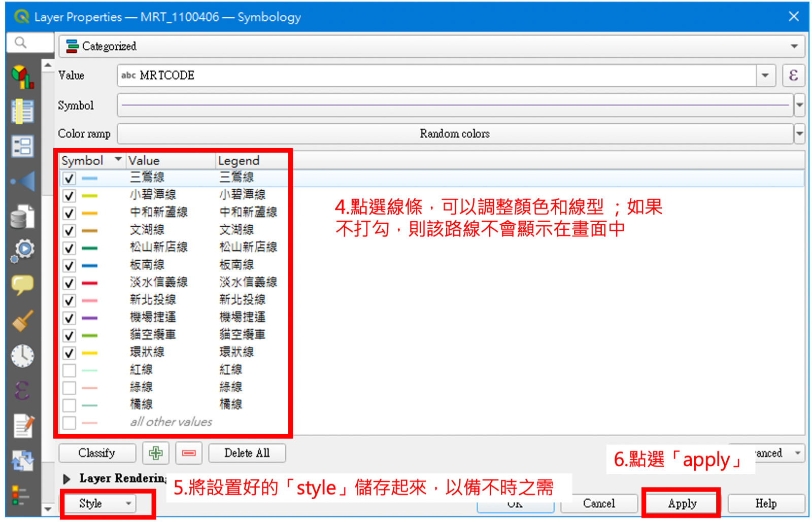Enable the 紅線 category checkbox
812x522 pixels.
[69, 370]
